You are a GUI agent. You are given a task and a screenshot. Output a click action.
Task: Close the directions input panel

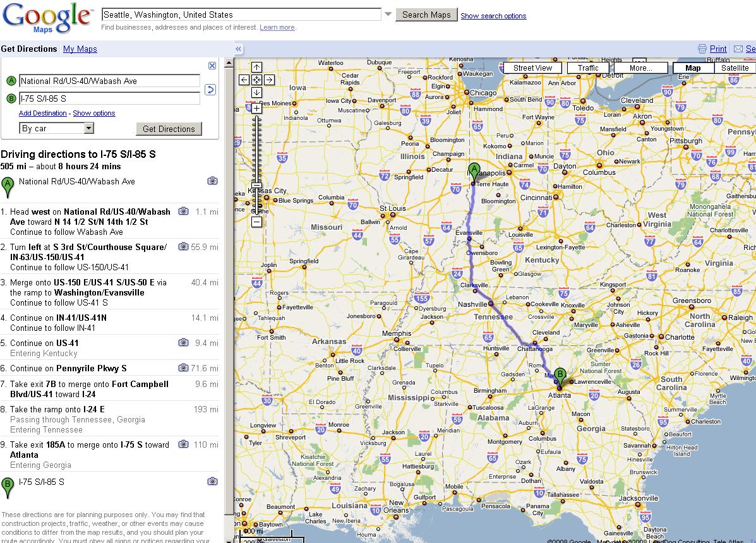(212, 66)
